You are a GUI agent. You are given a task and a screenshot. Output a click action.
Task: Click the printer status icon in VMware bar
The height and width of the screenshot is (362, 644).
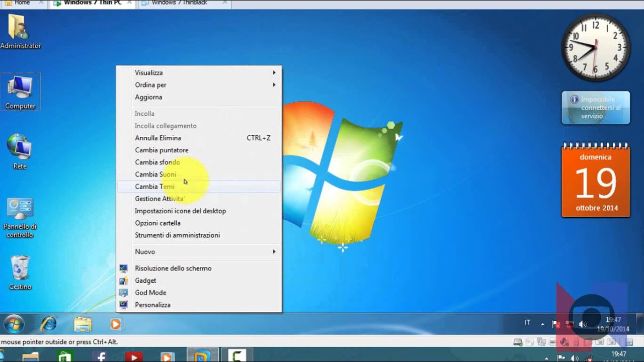tap(552, 342)
